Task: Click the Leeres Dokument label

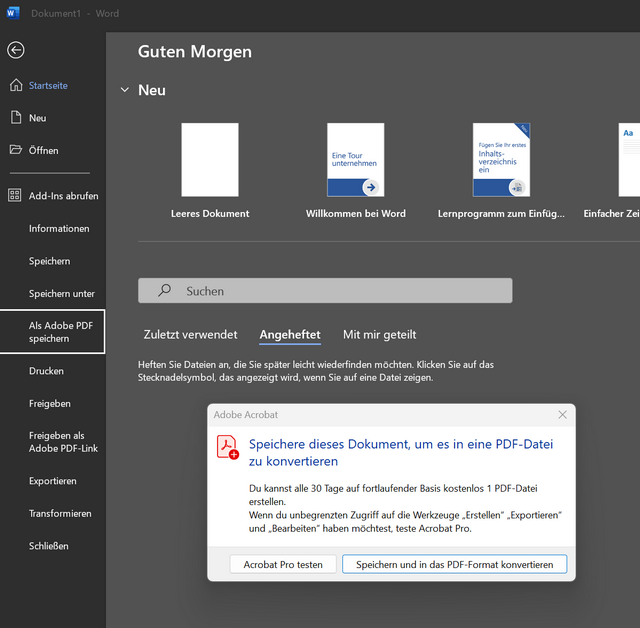Action: point(210,214)
